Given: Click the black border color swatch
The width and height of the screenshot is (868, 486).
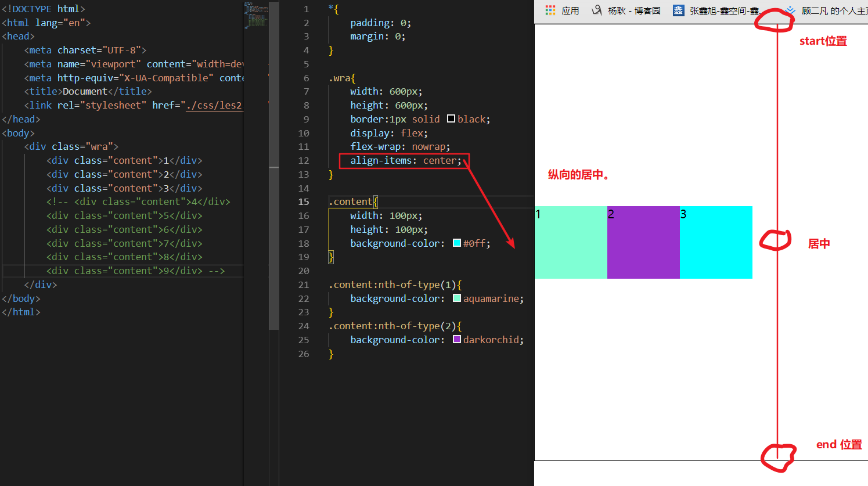Looking at the screenshot, I should click(x=451, y=119).
